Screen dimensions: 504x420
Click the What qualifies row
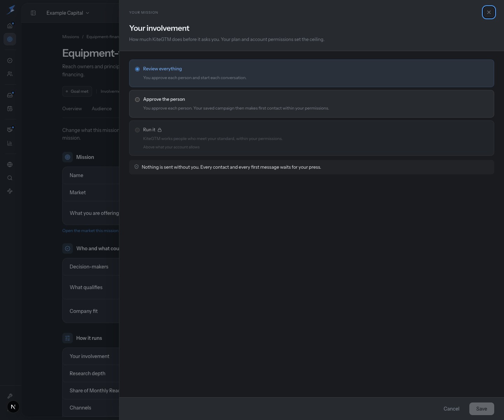[x=91, y=287]
